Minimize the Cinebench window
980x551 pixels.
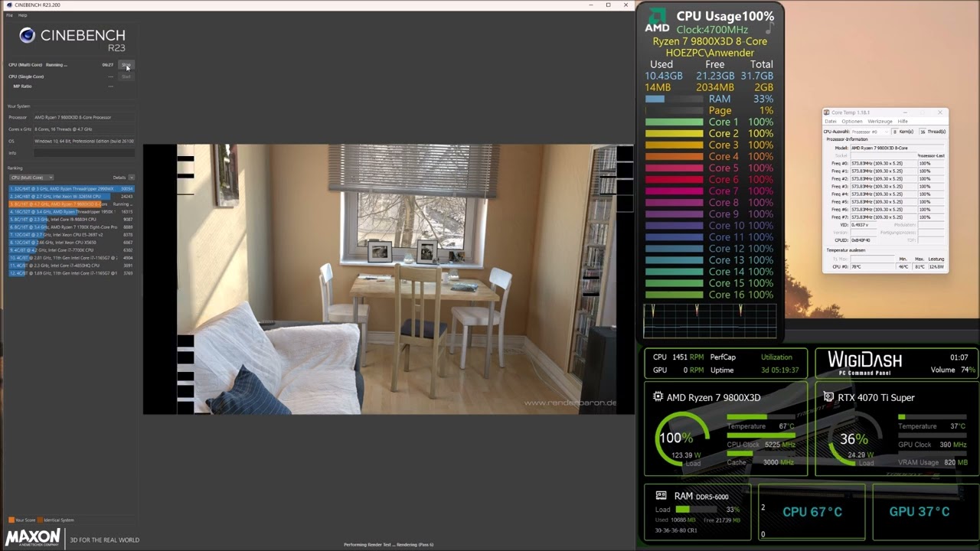pyautogui.click(x=592, y=5)
